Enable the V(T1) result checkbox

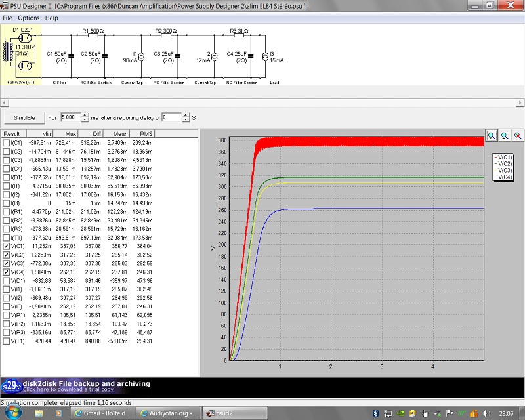(6, 341)
